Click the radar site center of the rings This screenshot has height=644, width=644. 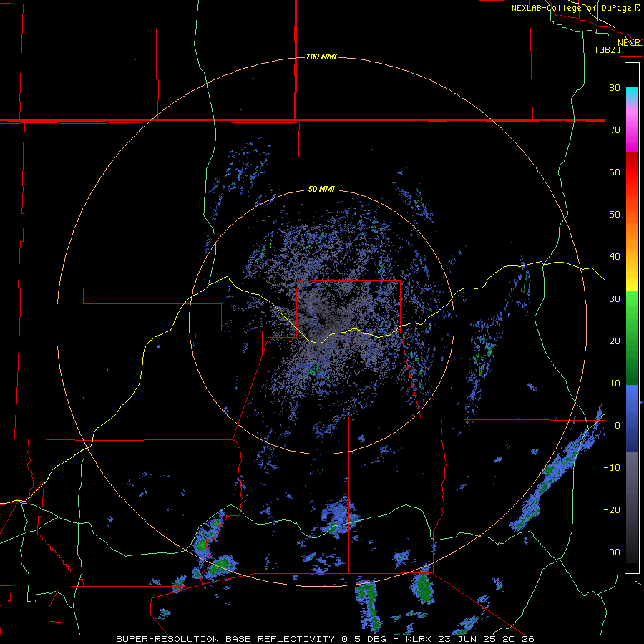(x=321, y=321)
